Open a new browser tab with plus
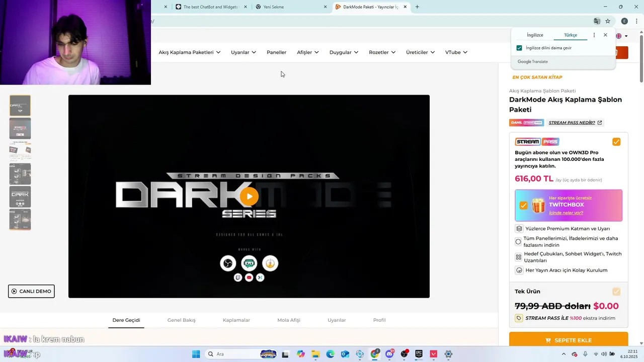The width and height of the screenshot is (644, 362). (x=417, y=7)
